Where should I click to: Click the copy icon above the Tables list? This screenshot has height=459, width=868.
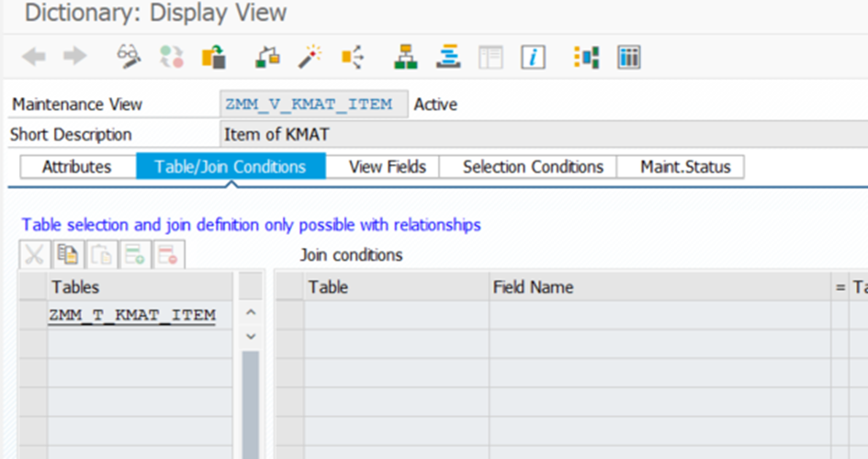tap(67, 255)
